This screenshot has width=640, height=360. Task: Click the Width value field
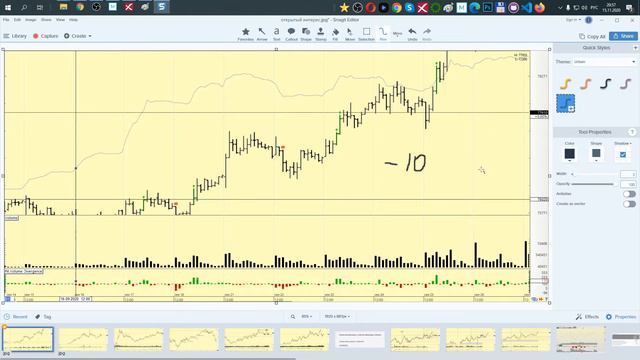[x=628, y=174]
